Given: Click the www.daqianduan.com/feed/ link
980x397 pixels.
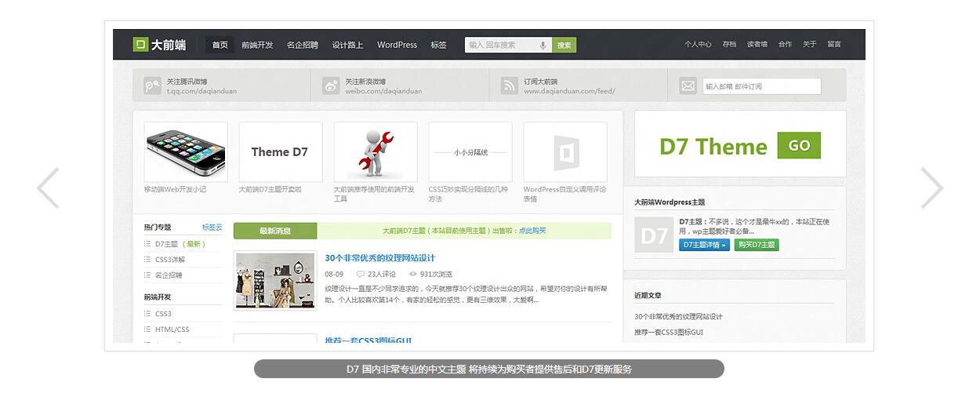Looking at the screenshot, I should coord(569,91).
